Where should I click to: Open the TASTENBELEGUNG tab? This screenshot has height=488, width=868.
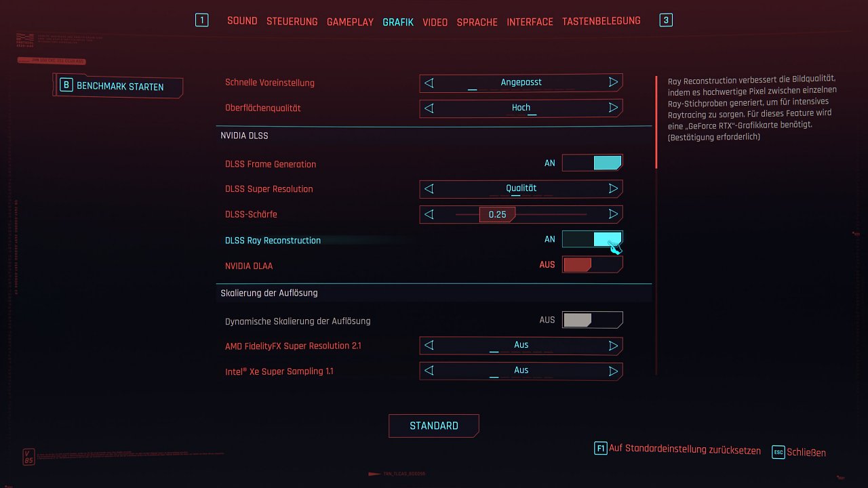pyautogui.click(x=601, y=22)
